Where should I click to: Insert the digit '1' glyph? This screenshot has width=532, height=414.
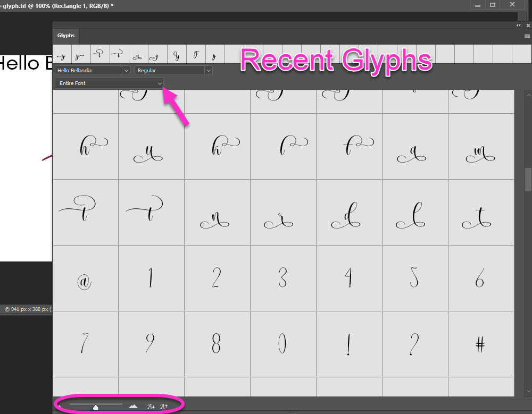tap(151, 278)
